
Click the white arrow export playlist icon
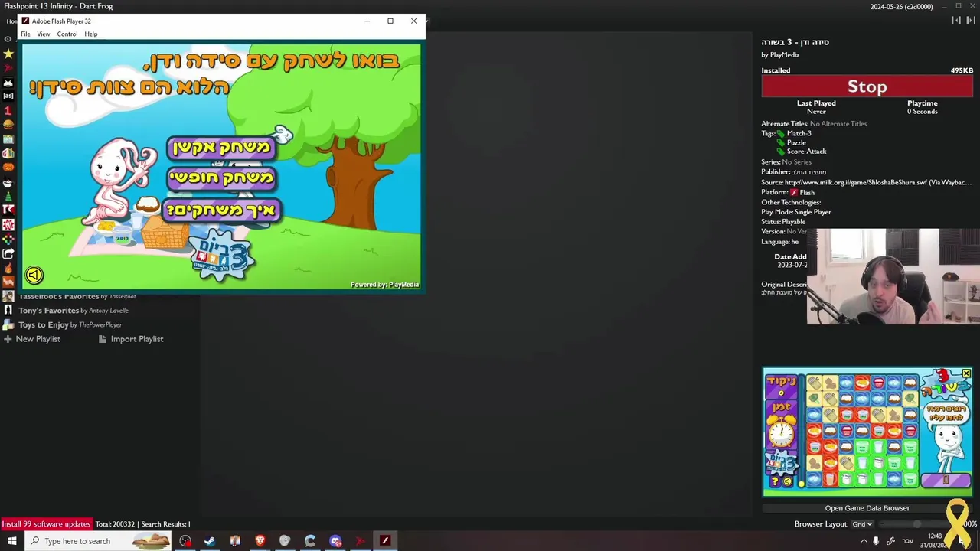8,253
